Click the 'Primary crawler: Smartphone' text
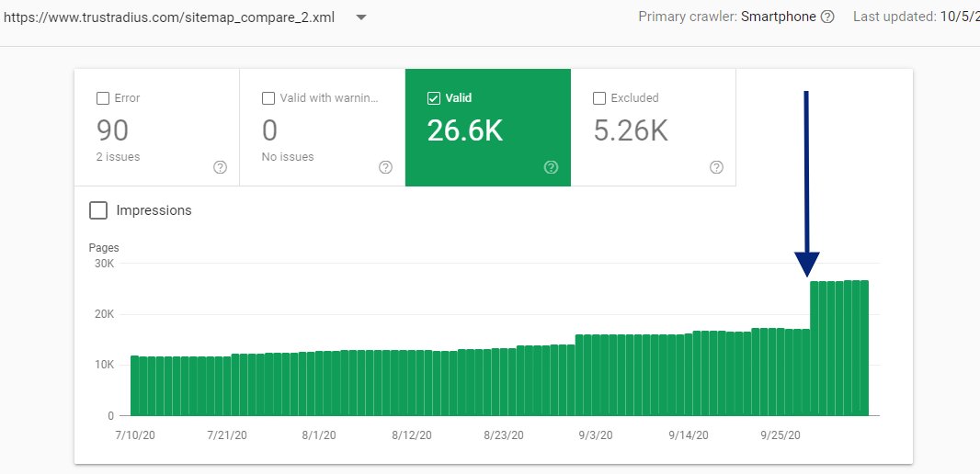The height and width of the screenshot is (474, 980). click(x=727, y=17)
